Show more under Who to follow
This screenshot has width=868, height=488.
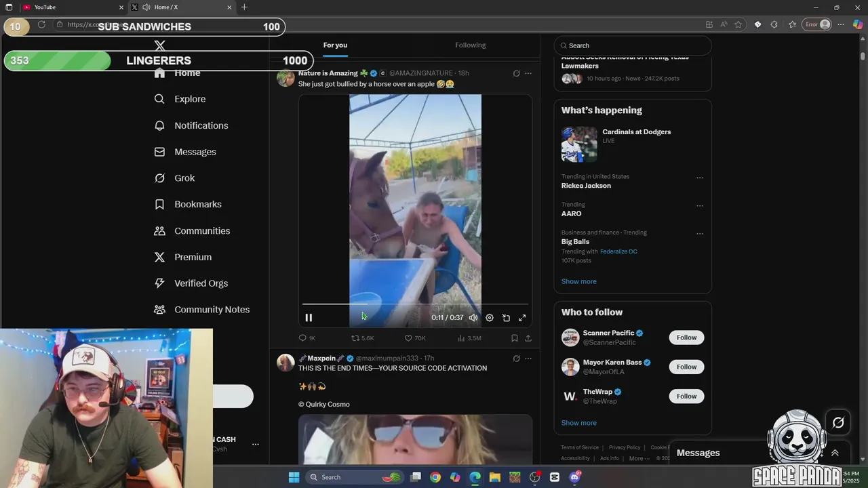(x=579, y=423)
